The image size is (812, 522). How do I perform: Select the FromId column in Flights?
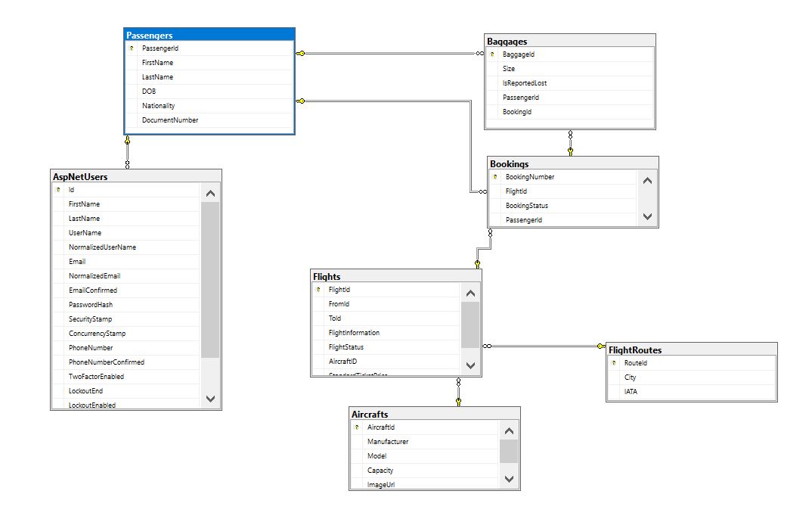coord(386,304)
